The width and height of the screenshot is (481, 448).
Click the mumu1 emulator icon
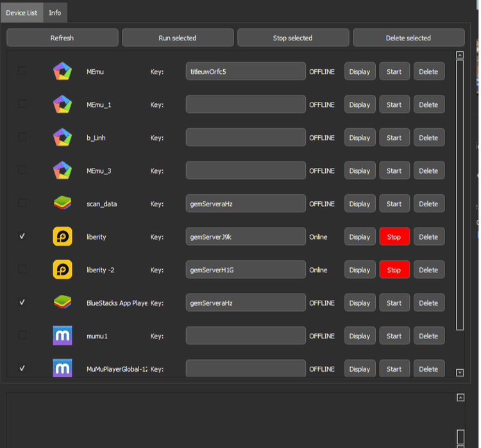62,336
